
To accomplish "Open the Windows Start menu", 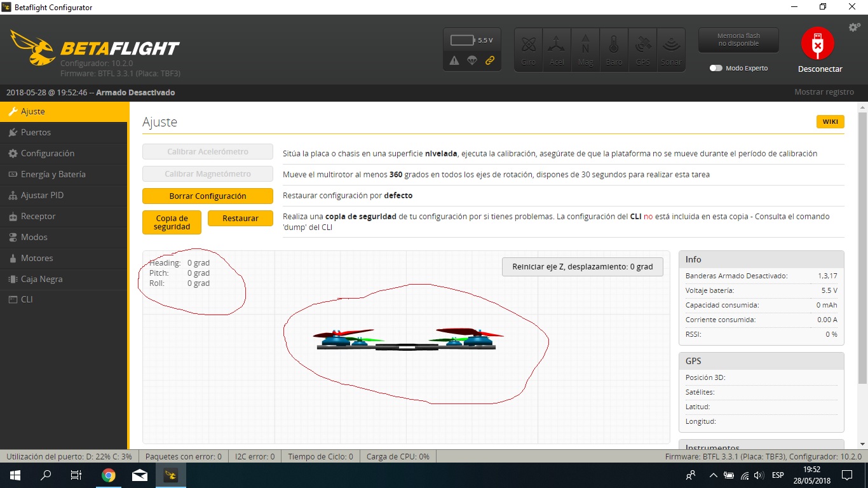I will 15,475.
